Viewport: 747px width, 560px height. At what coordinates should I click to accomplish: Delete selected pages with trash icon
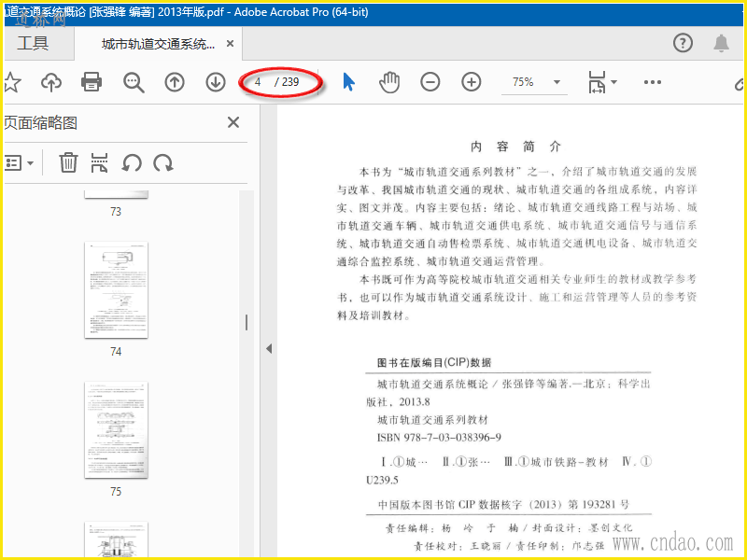(x=68, y=162)
